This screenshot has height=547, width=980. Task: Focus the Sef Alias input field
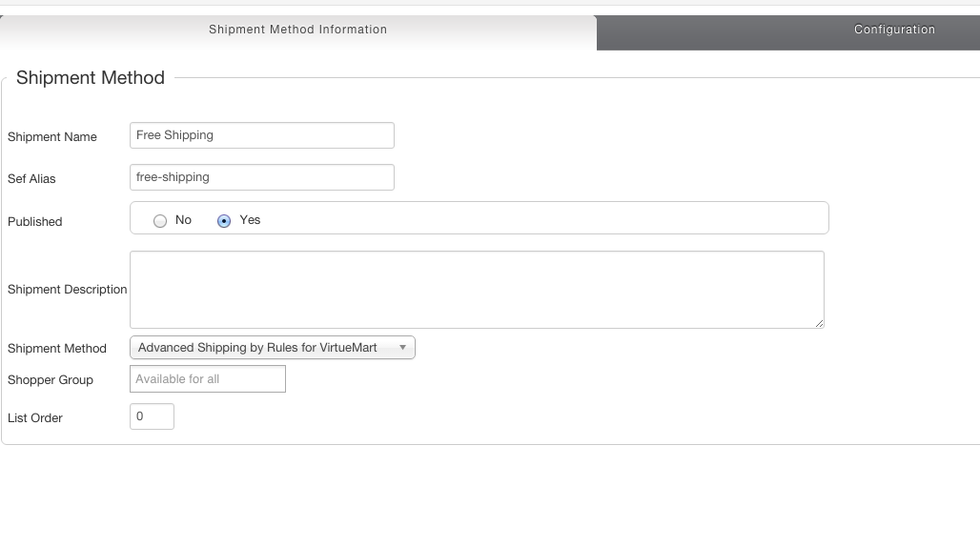tap(261, 177)
